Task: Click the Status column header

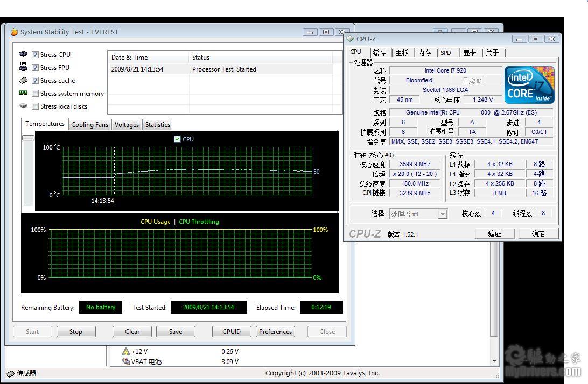Action: pyautogui.click(x=260, y=58)
